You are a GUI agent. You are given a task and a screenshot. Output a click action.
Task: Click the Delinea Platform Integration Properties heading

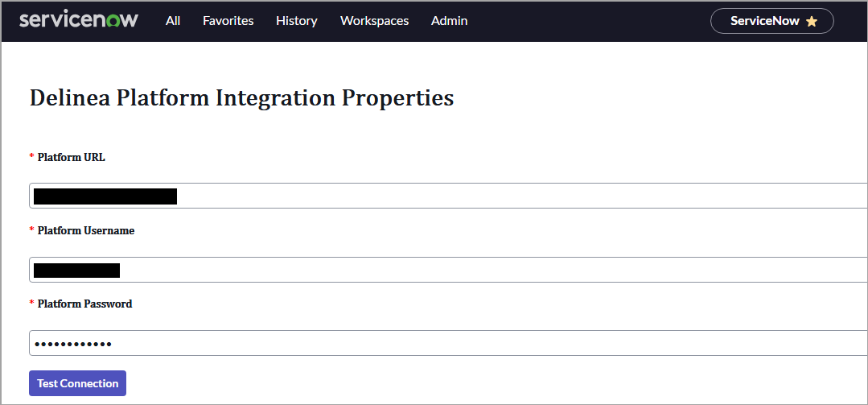(241, 98)
